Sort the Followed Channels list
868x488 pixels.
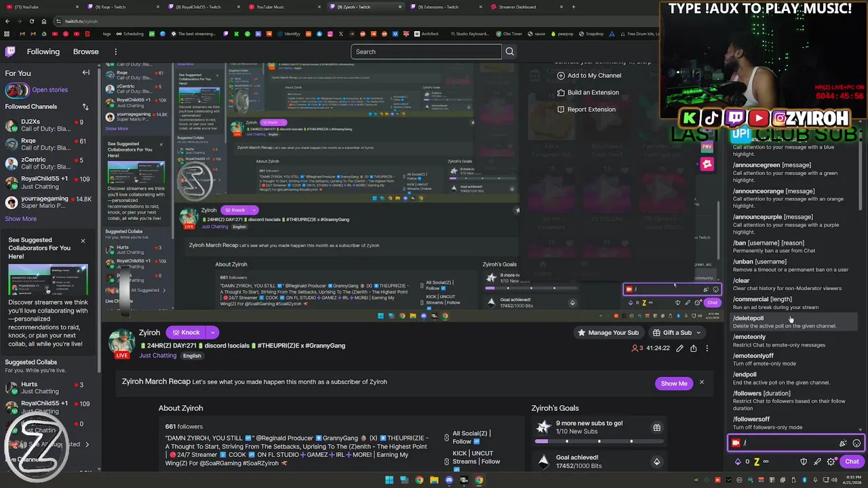coord(85,106)
